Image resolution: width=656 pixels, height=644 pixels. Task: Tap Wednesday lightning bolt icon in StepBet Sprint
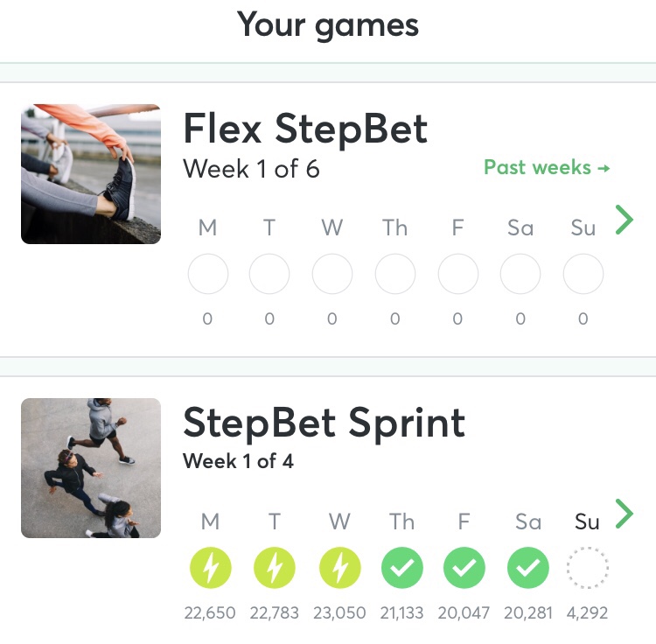coord(338,570)
